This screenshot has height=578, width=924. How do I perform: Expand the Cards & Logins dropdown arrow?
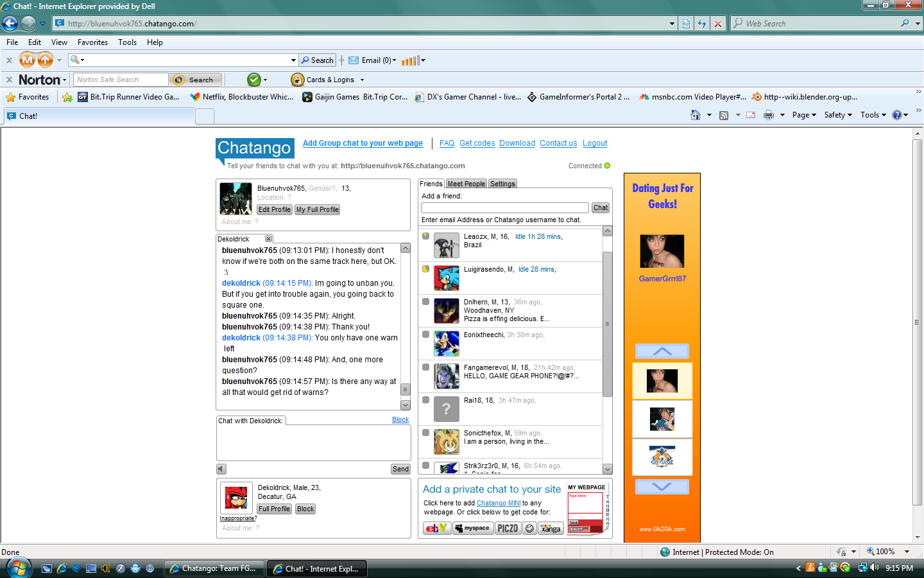coord(362,80)
